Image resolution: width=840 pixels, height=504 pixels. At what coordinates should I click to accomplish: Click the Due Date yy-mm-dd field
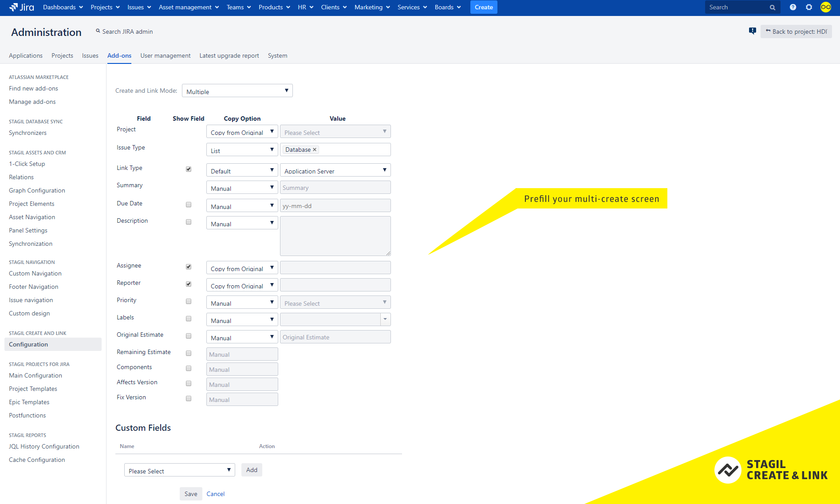[x=335, y=206]
